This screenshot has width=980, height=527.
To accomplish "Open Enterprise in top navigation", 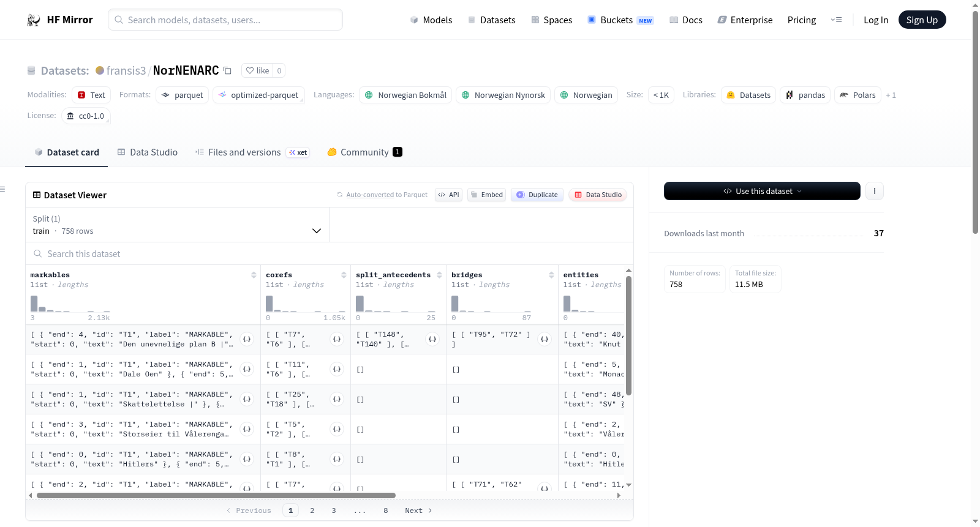I will coord(745,20).
